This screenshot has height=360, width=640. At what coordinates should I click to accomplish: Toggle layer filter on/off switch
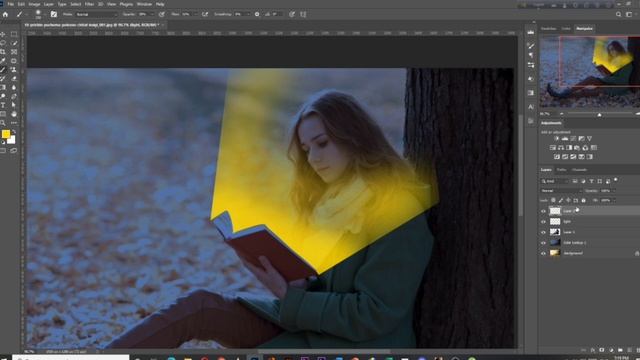[x=616, y=180]
